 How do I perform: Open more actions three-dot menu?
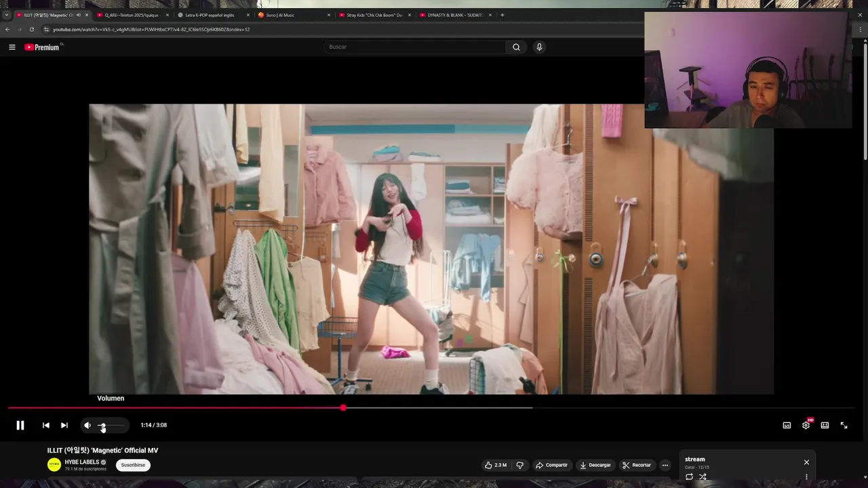click(x=665, y=465)
